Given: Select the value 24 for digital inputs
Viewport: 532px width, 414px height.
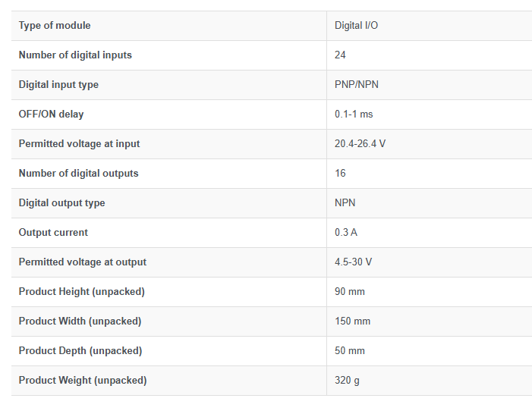Looking at the screenshot, I should click(x=340, y=55).
